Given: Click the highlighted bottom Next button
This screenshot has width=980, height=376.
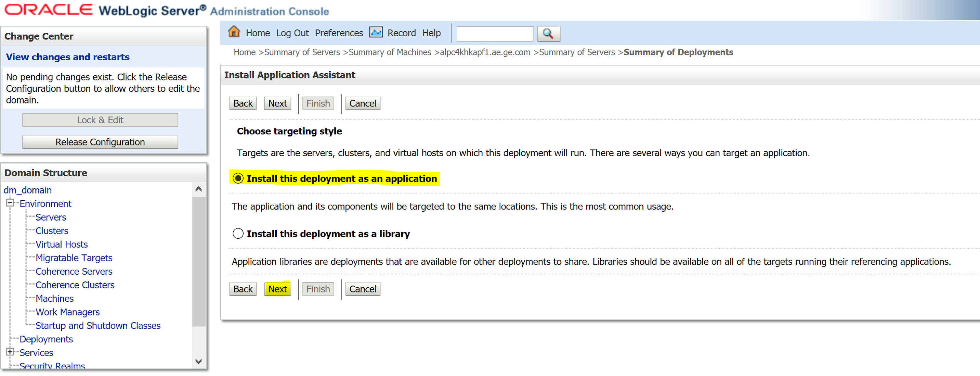Looking at the screenshot, I should (x=278, y=289).
